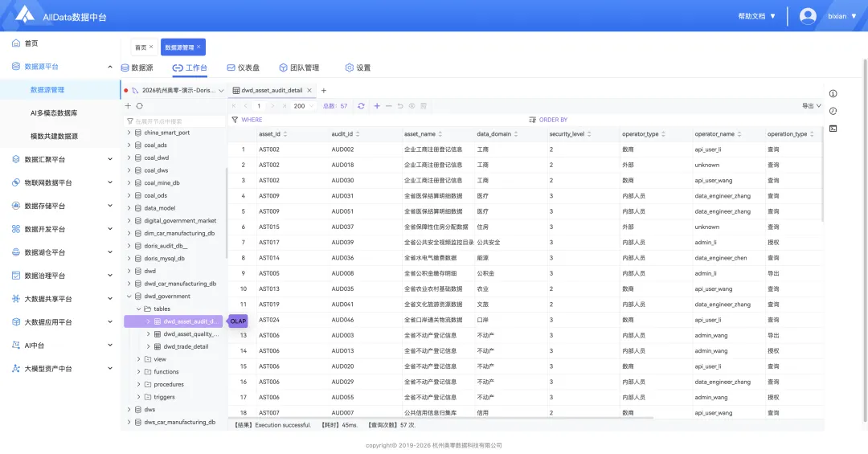Open 数据治理平台 sidebar menu

(x=60, y=276)
